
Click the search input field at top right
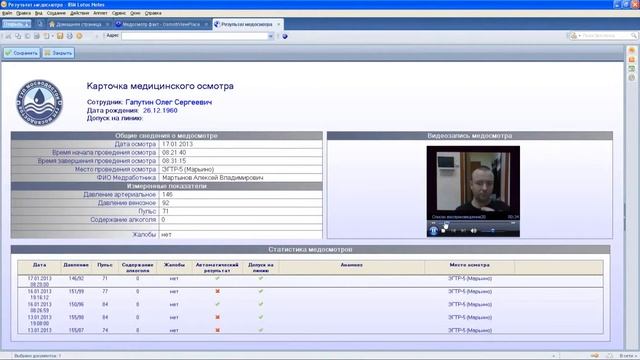[606, 36]
